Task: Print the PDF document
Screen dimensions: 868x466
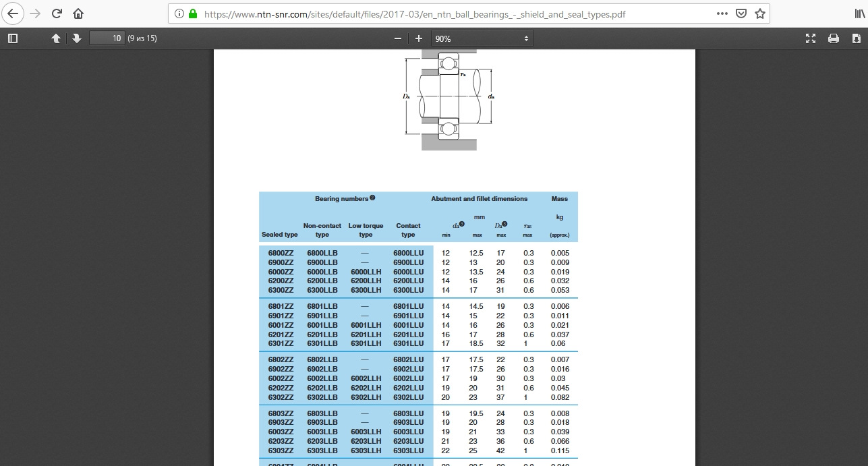Action: point(834,38)
